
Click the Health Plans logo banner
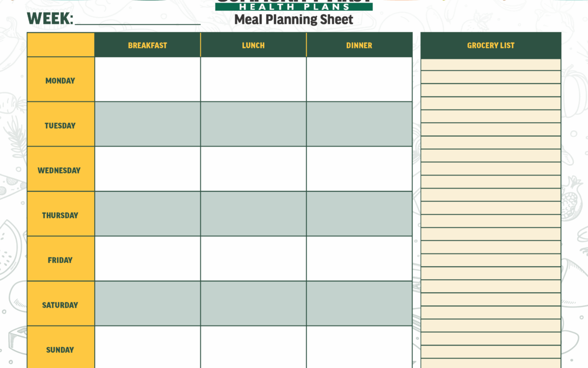click(x=293, y=5)
